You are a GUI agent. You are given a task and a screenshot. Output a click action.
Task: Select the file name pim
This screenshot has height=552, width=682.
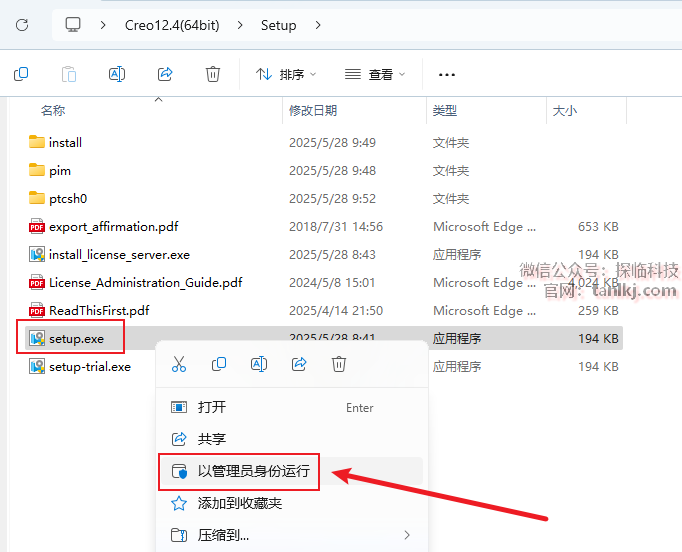[x=60, y=171]
